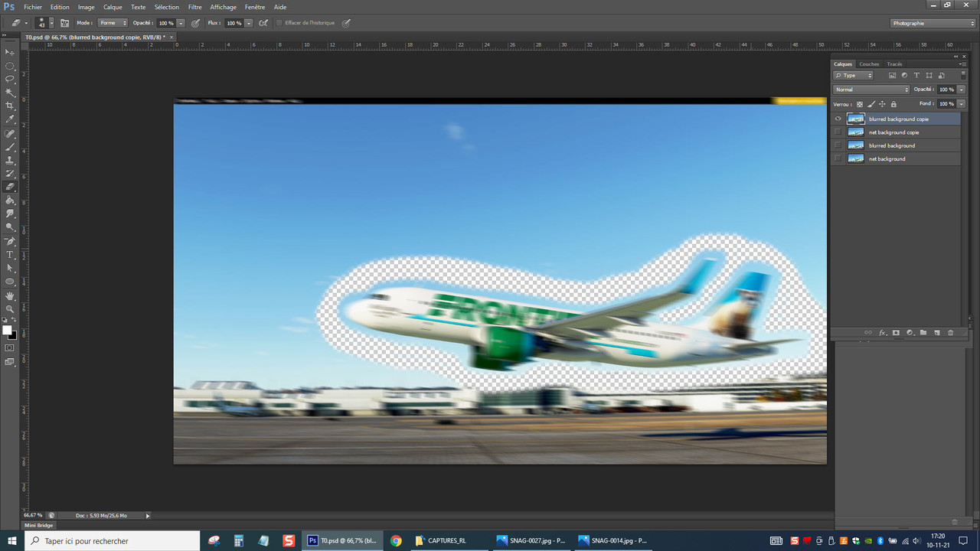Select the Brush tool
This screenshot has height=551, width=980.
pos(10,146)
